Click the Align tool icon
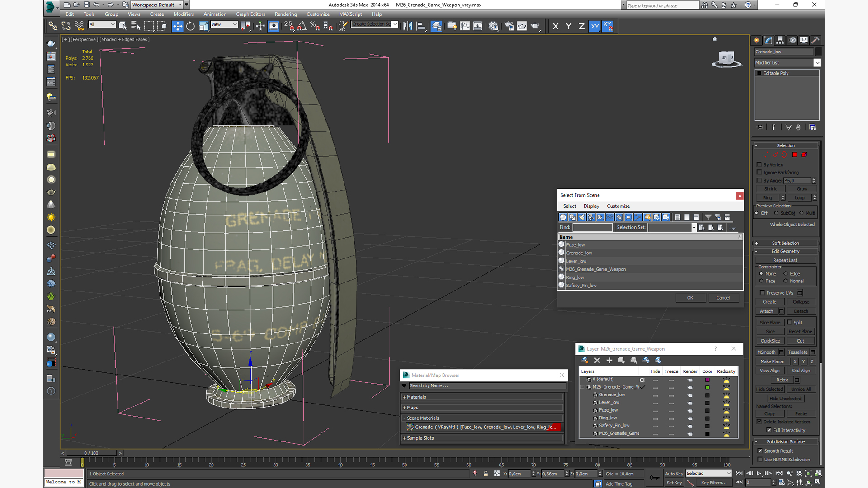This screenshot has height=488, width=868. click(x=421, y=26)
